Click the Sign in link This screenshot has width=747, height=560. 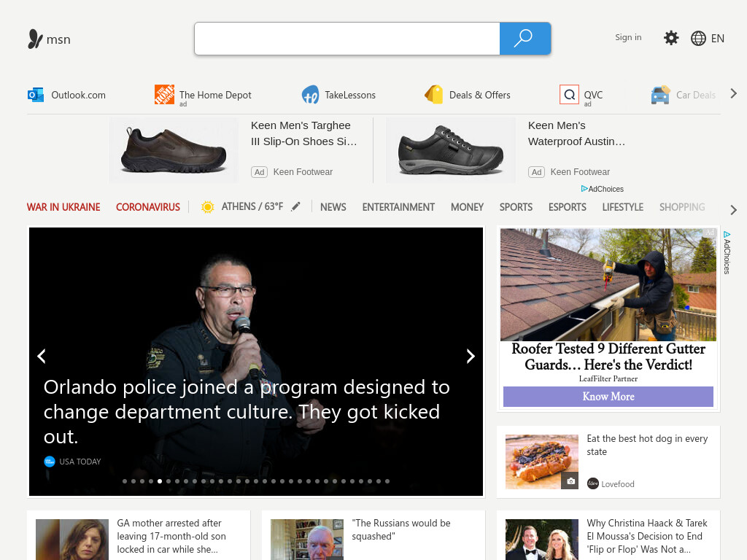628,37
